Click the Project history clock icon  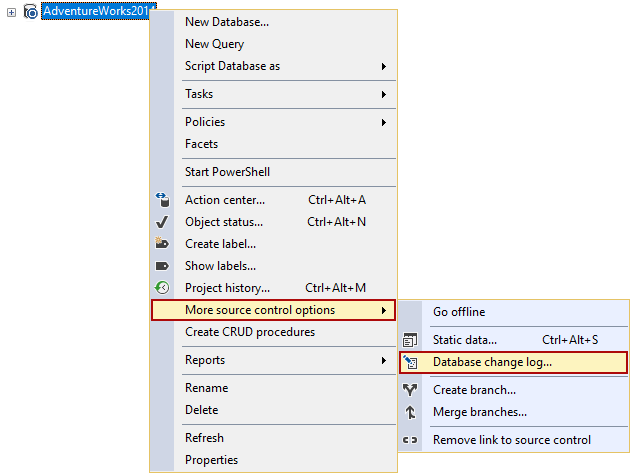point(162,288)
